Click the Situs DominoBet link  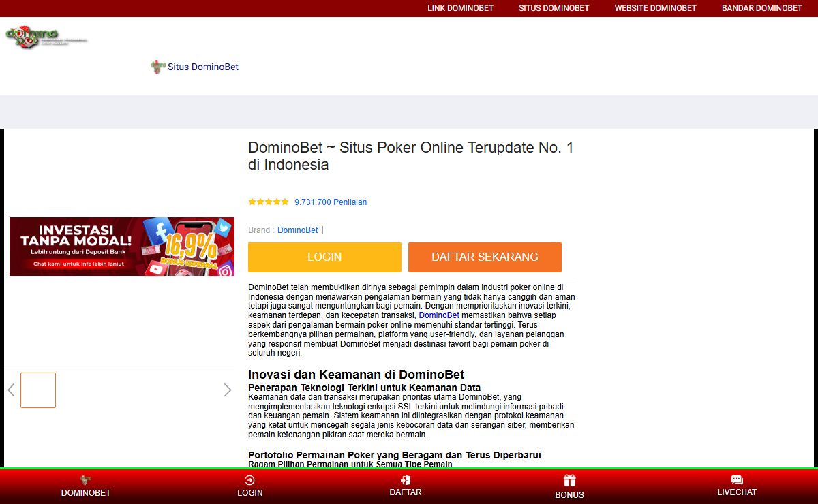point(203,67)
